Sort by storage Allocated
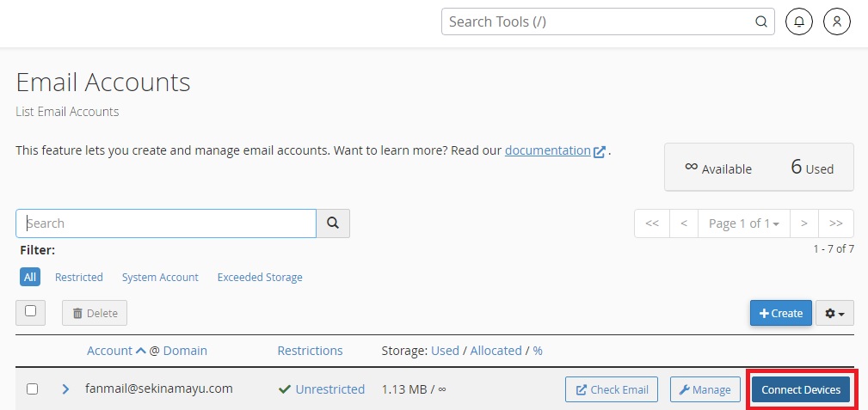The height and width of the screenshot is (410, 868). [x=496, y=351]
